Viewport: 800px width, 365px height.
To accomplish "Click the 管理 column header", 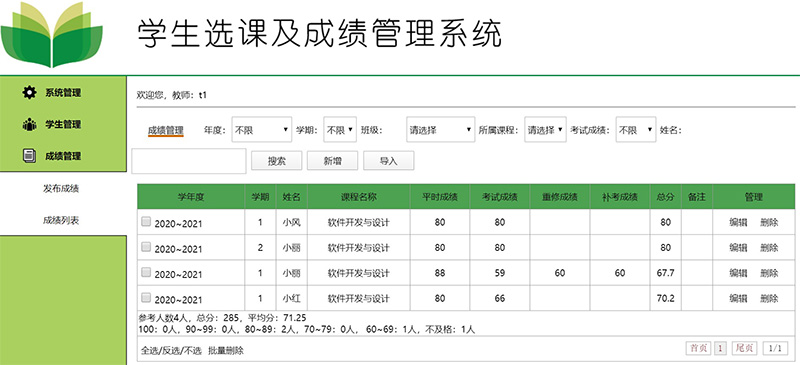I will pos(754,197).
